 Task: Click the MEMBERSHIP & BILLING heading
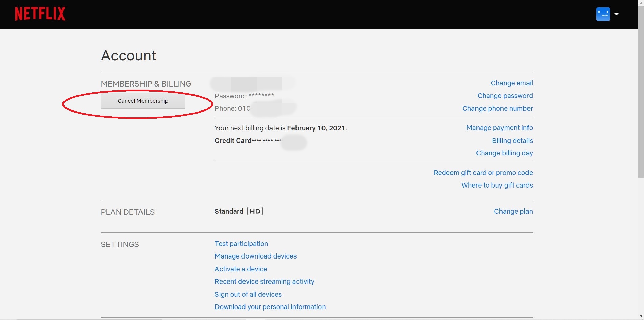tap(146, 84)
